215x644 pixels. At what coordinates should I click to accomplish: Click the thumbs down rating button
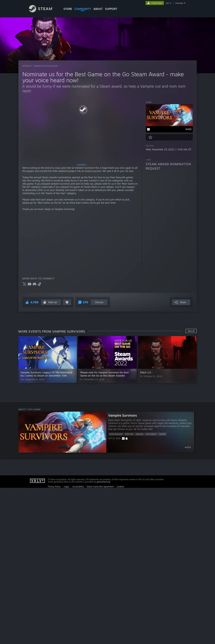click(67, 302)
